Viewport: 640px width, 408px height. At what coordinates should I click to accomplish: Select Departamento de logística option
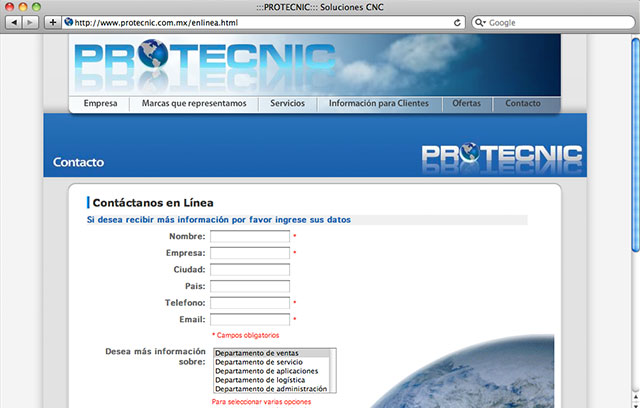pos(272,380)
